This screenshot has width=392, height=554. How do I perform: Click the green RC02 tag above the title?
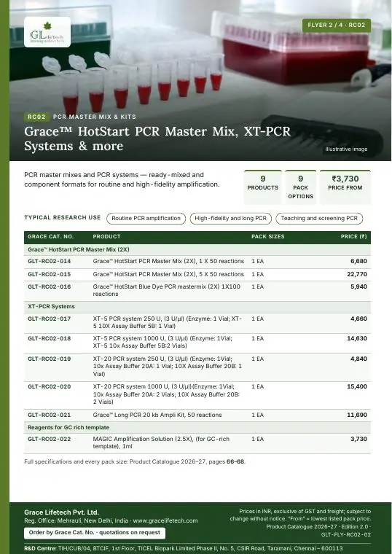click(36, 117)
